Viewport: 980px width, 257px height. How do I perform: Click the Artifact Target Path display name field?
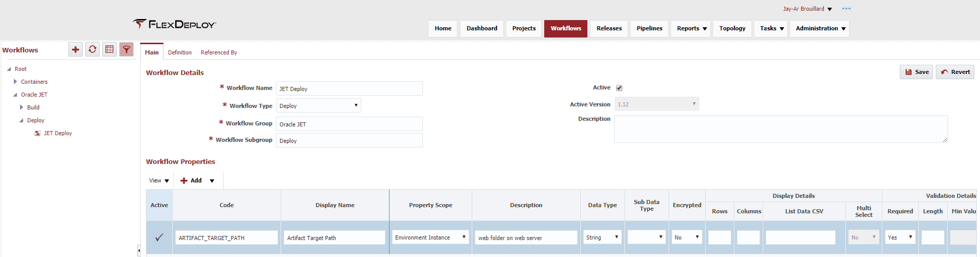pyautogui.click(x=335, y=237)
